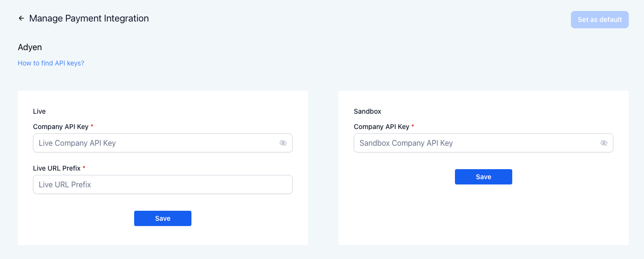Click the Sandbox section title
644x259 pixels.
tap(368, 111)
